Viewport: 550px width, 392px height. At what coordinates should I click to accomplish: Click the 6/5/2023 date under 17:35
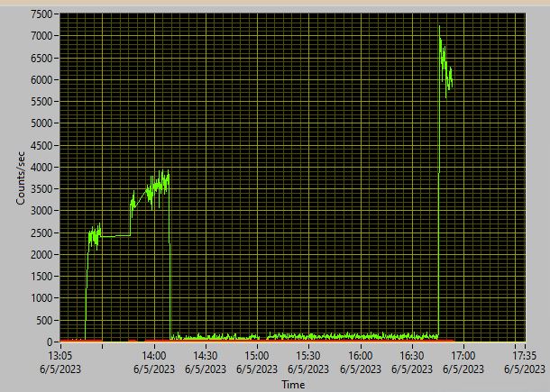coord(525,369)
